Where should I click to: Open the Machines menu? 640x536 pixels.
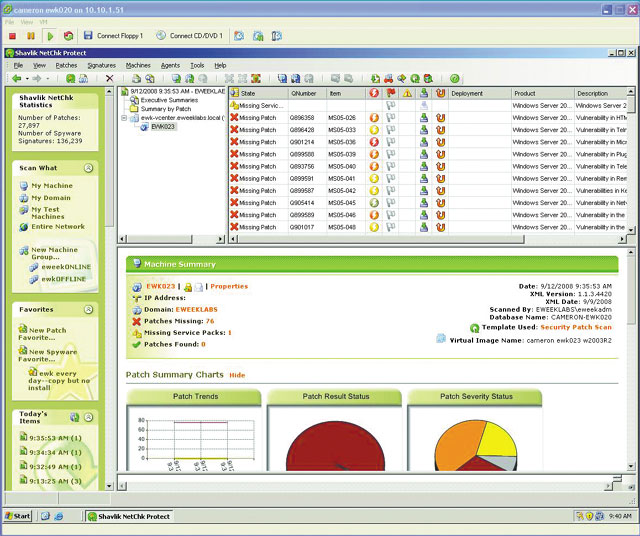[x=138, y=65]
